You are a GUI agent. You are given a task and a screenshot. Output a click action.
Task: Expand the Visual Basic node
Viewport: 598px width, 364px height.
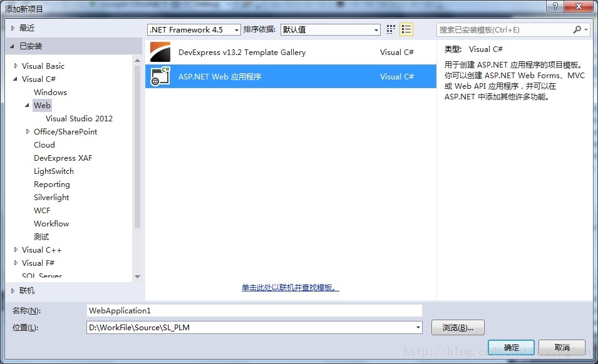[x=16, y=66]
